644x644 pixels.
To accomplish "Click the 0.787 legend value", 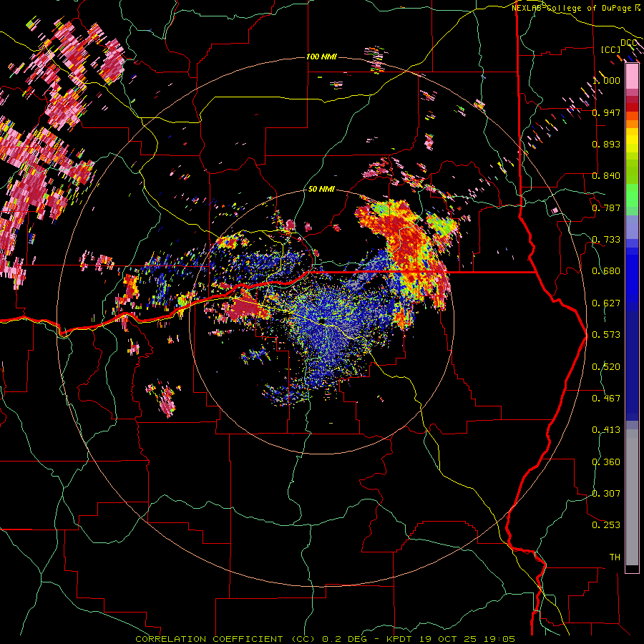I will pyautogui.click(x=606, y=208).
